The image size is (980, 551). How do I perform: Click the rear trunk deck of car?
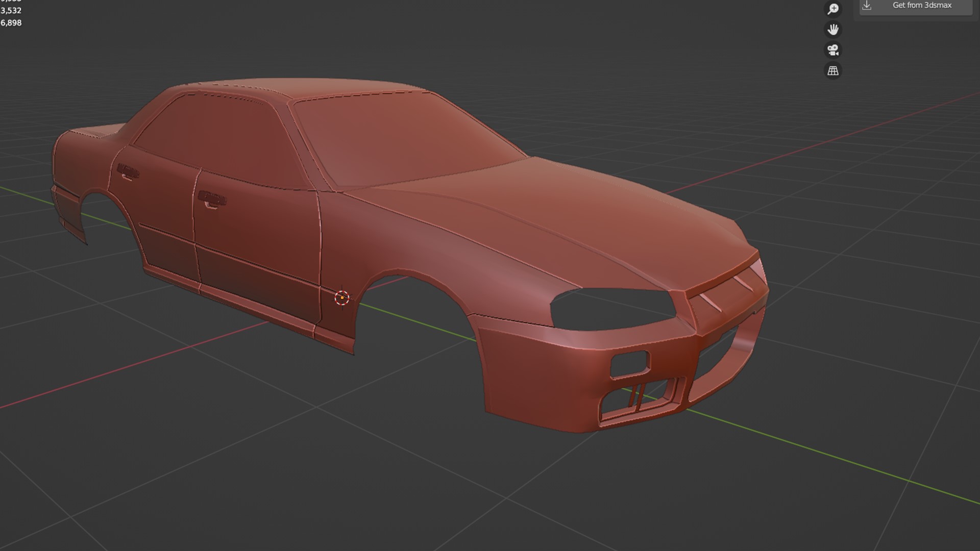coord(97,132)
